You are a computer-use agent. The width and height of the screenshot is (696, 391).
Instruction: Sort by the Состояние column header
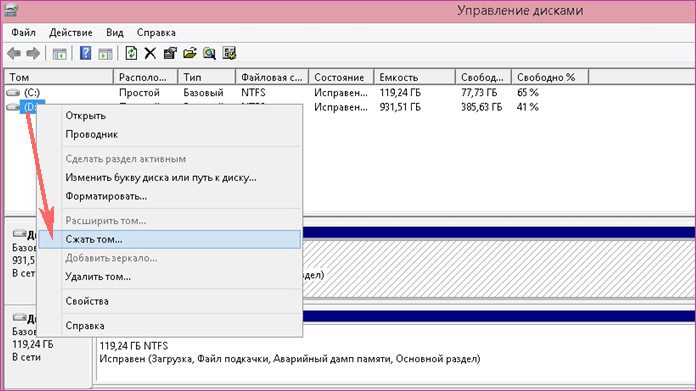coord(341,77)
